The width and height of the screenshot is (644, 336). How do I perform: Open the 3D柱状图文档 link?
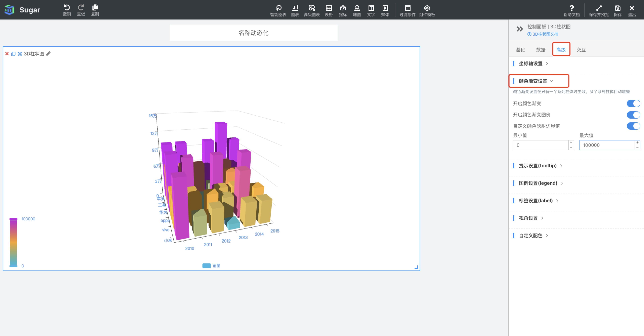(x=543, y=34)
